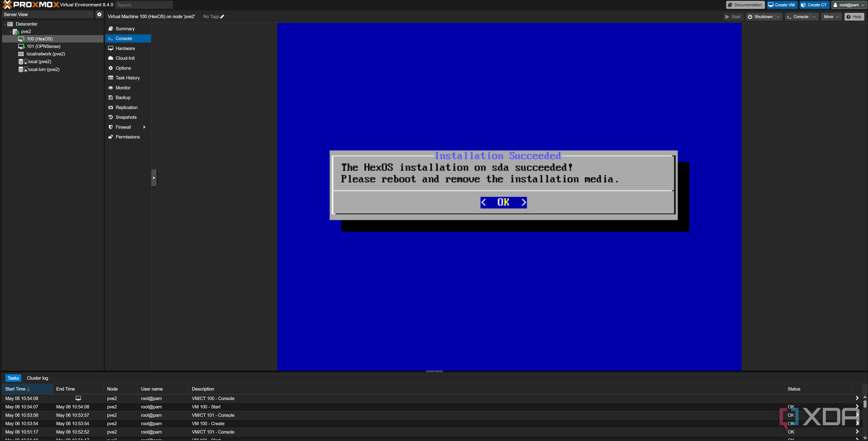Open Task History

(x=128, y=78)
